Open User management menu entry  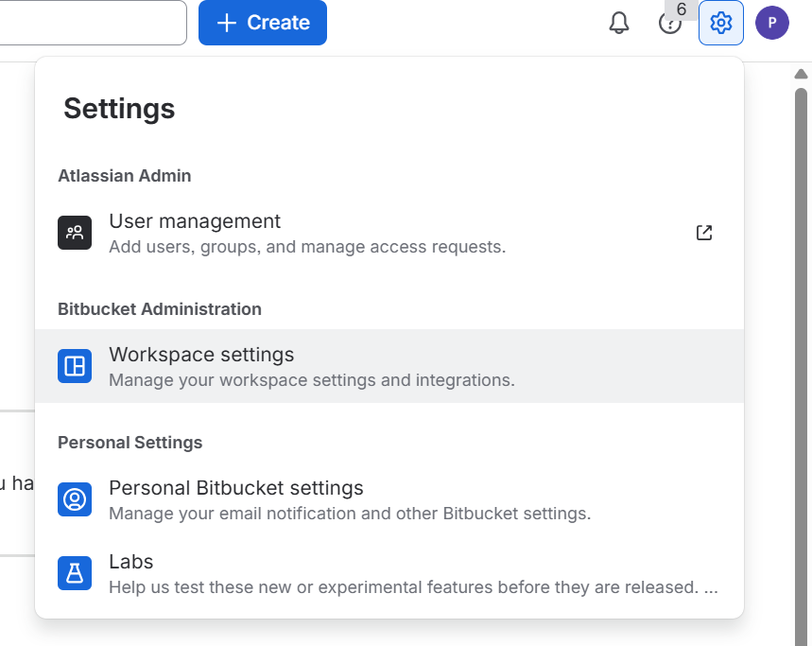pos(389,233)
